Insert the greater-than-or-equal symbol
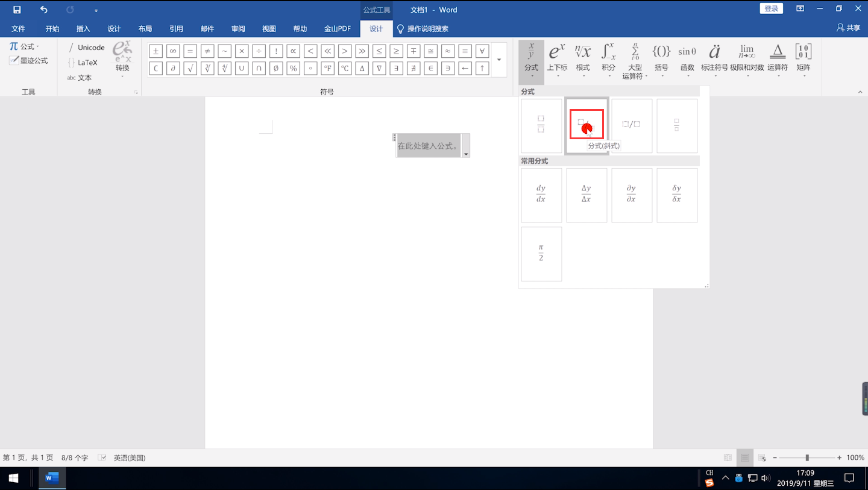Image resolution: width=868 pixels, height=490 pixels. click(396, 51)
